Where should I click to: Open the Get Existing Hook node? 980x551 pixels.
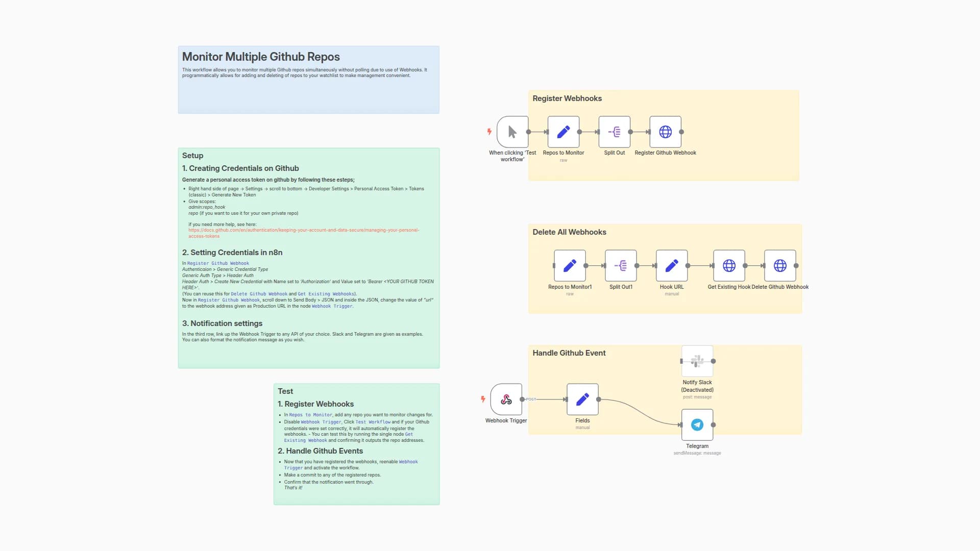(x=729, y=265)
